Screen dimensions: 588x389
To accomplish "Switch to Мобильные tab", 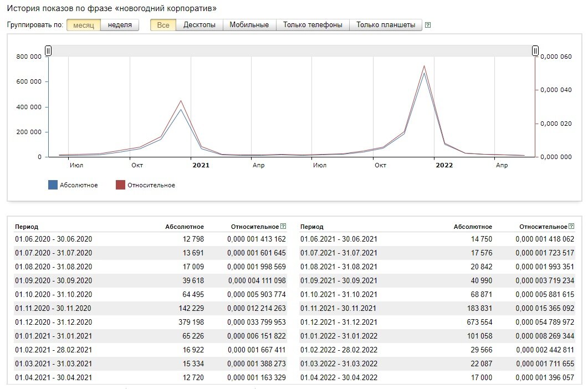I will [x=249, y=25].
